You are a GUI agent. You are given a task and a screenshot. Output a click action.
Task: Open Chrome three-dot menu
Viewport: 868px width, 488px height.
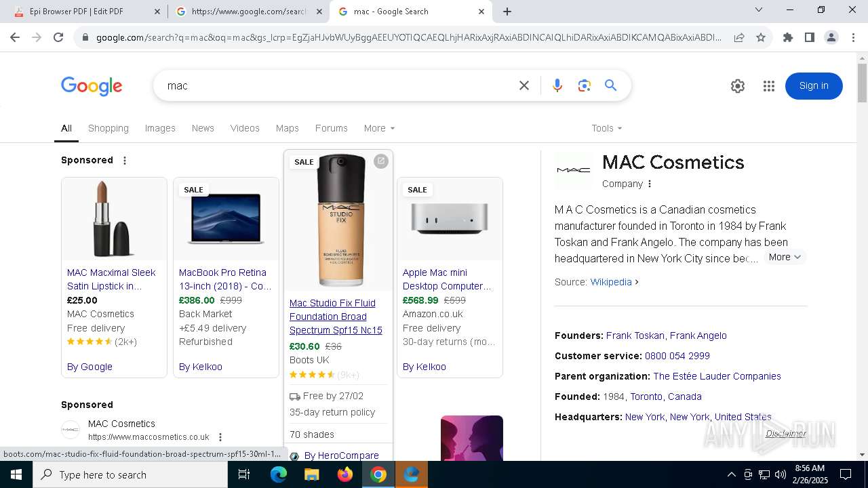point(853,37)
